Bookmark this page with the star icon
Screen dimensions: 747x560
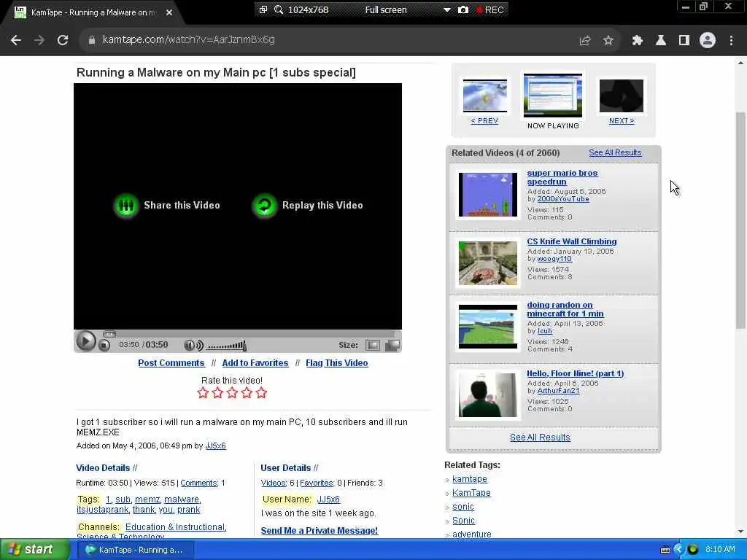608,41
